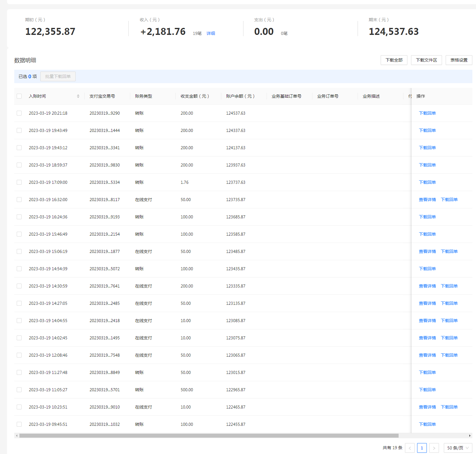Select page 1 in pagination
The image size is (476, 454).
pyautogui.click(x=422, y=448)
